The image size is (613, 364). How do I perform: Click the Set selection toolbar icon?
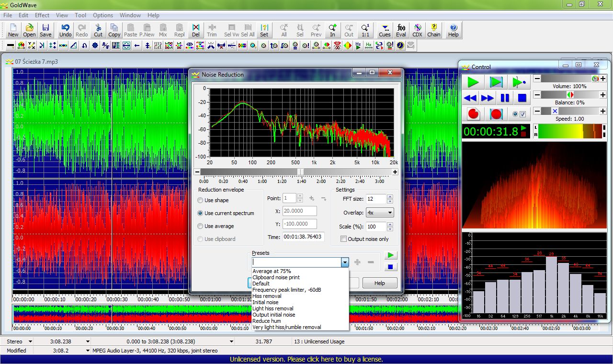pyautogui.click(x=264, y=30)
